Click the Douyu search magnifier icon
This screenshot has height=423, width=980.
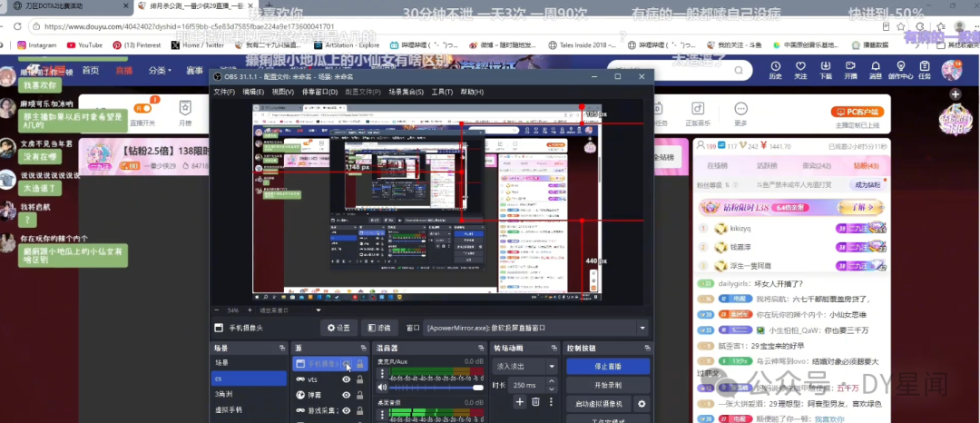tap(738, 70)
